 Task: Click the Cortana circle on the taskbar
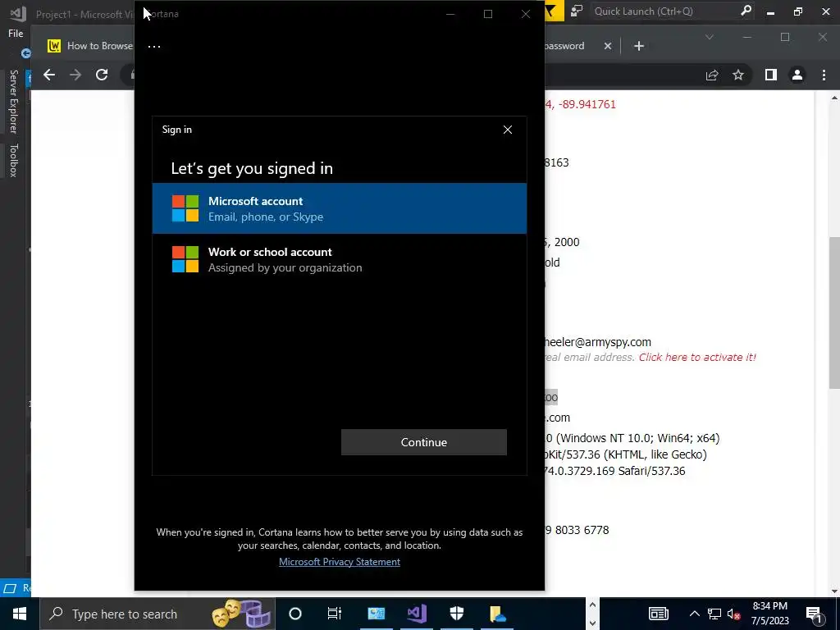(295, 614)
